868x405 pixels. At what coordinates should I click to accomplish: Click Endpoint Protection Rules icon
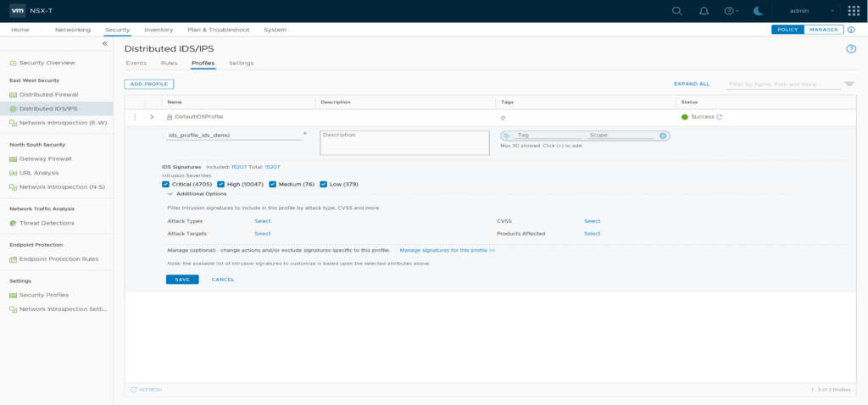[14, 259]
